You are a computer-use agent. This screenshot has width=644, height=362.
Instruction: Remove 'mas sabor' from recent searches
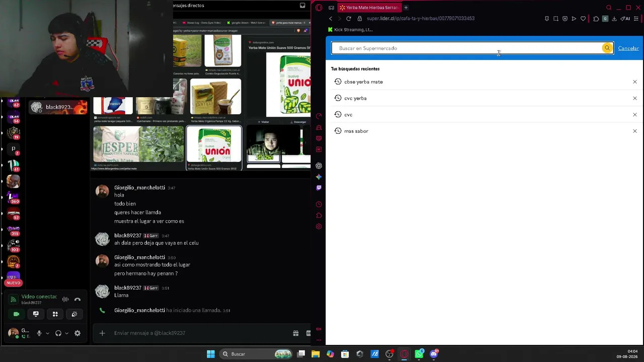pos(635,131)
